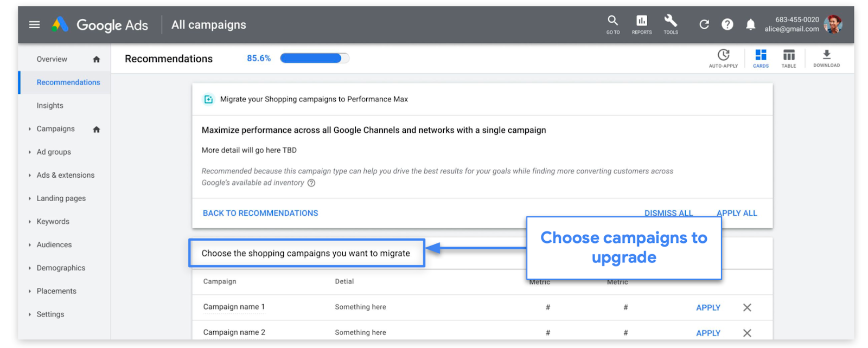Expand the Keywords sidebar arrow
The height and width of the screenshot is (348, 868).
29,222
